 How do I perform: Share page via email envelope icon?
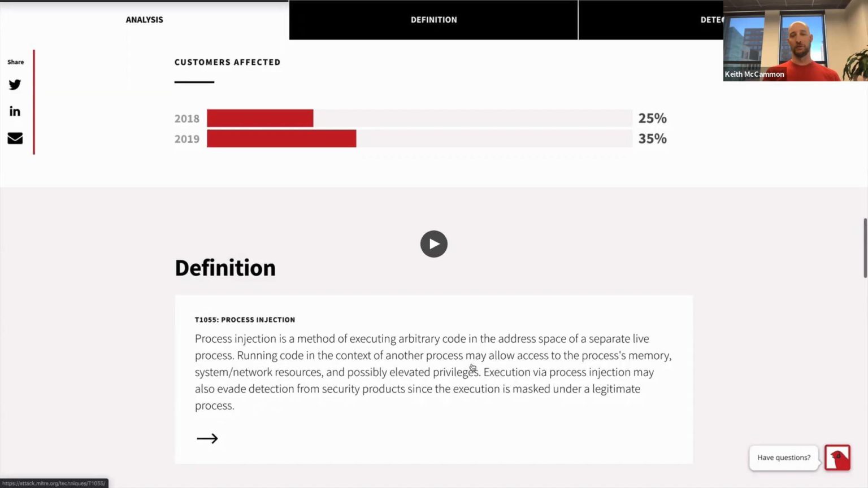pyautogui.click(x=15, y=138)
